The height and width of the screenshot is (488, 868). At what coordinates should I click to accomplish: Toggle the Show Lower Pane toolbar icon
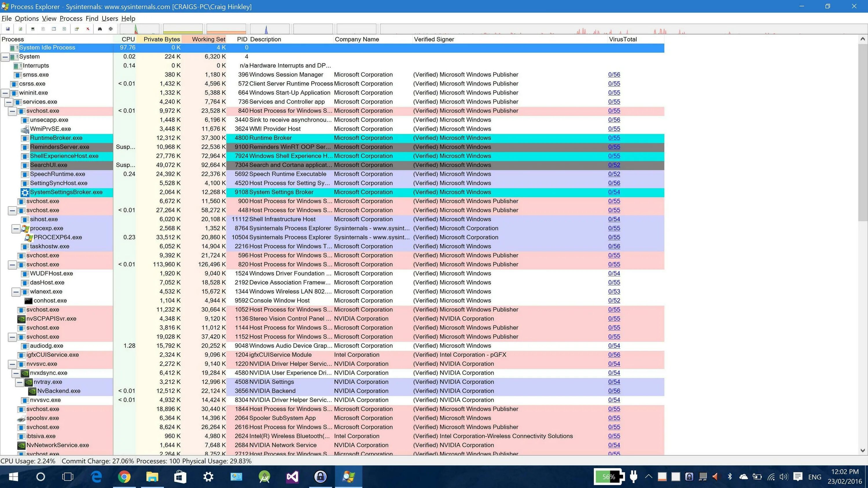tap(54, 29)
